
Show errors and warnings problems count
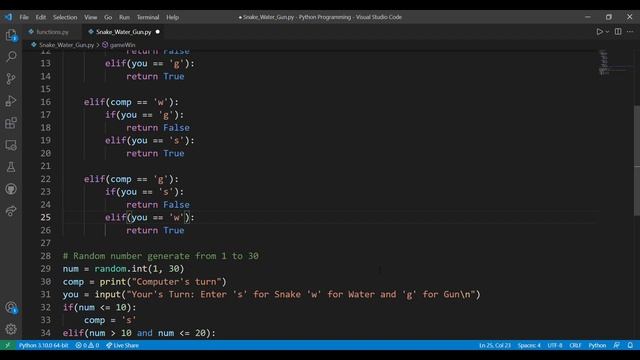87,345
